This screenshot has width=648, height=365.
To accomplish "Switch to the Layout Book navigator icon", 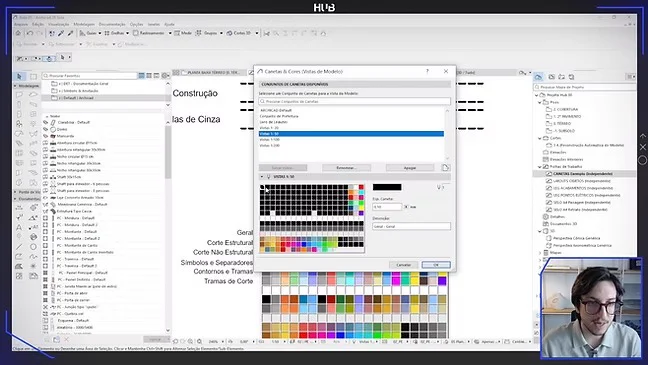I will point(561,77).
